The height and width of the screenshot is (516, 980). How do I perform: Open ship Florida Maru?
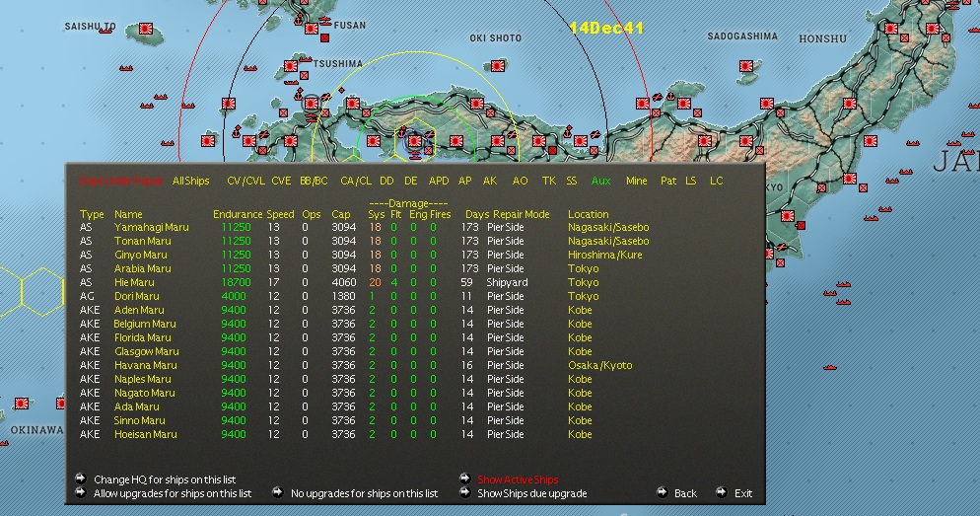[x=143, y=337]
